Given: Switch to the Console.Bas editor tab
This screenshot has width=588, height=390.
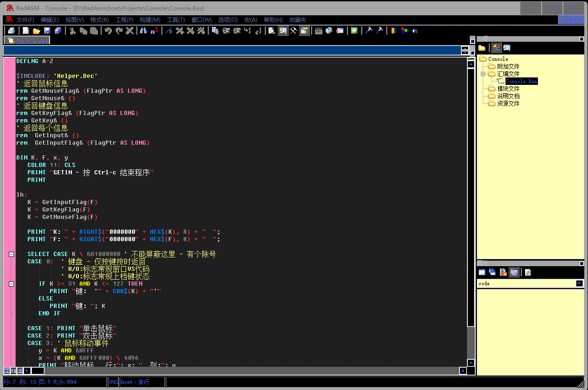Looking at the screenshot, I should click(26, 41).
